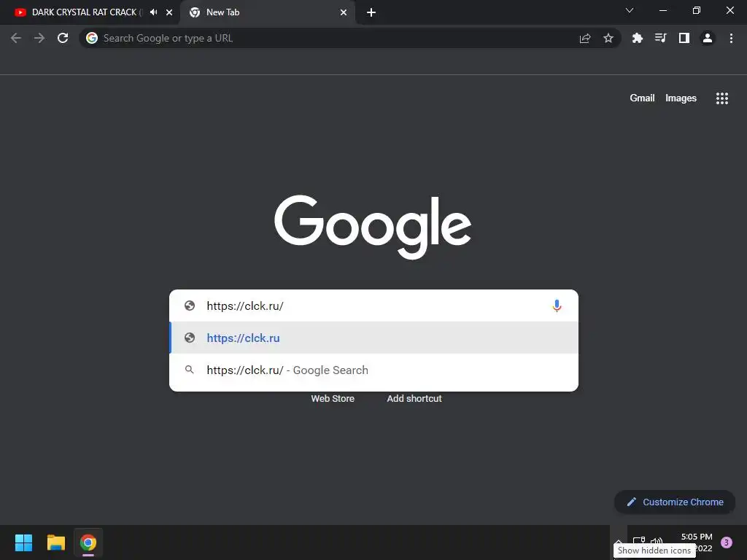Viewport: 747px width, 560px height.
Task: Open the notification count badge
Action: [727, 542]
